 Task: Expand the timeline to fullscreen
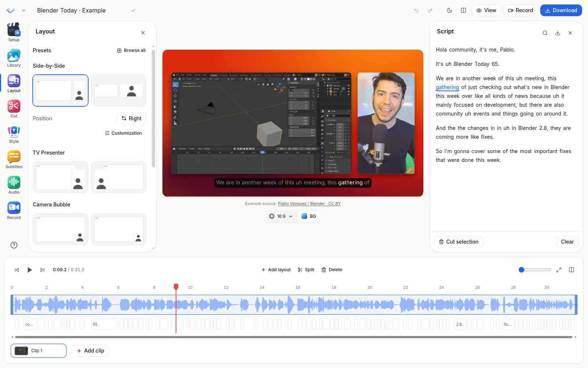[x=559, y=270]
